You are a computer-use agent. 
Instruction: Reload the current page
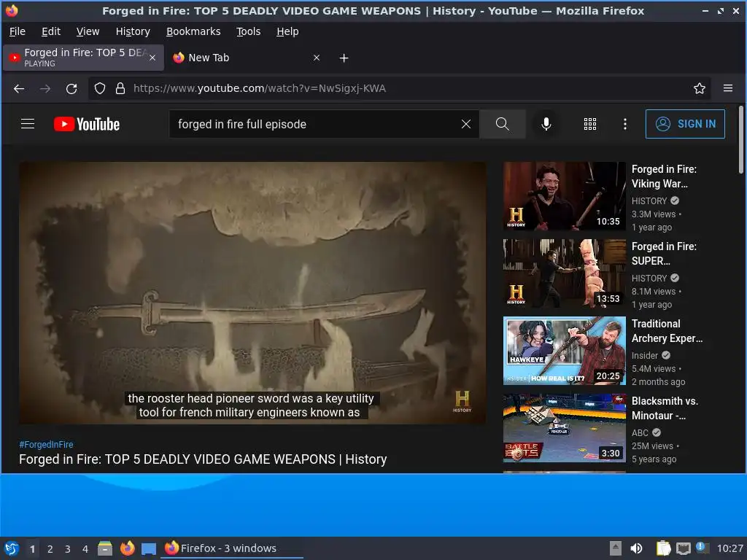(71, 88)
